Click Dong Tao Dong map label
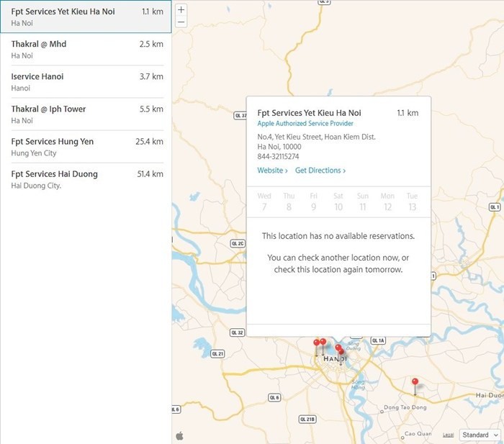Image resolution: width=504 pixels, height=444 pixels. coord(405,407)
